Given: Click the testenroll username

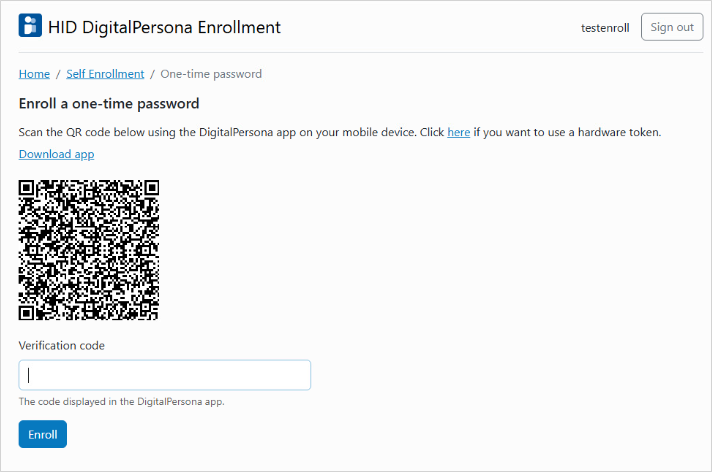Looking at the screenshot, I should click(605, 28).
